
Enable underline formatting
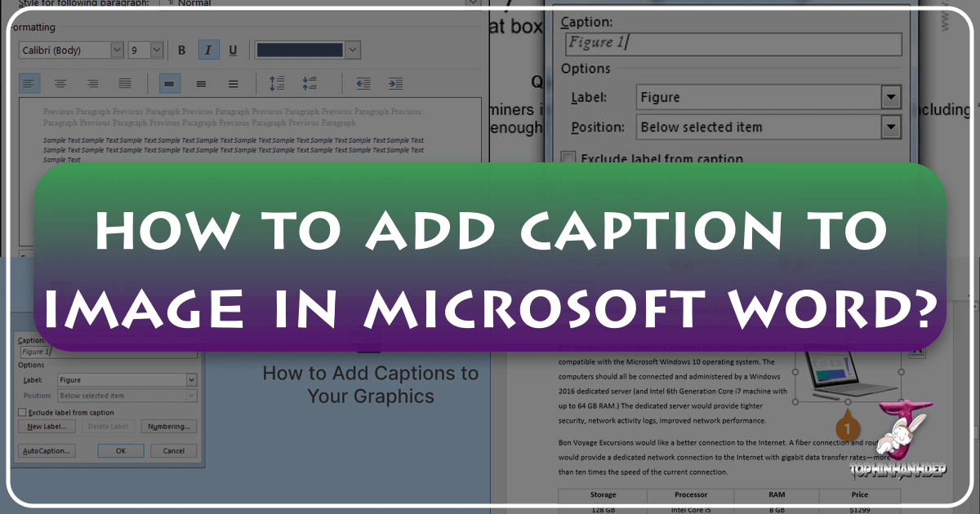point(233,50)
